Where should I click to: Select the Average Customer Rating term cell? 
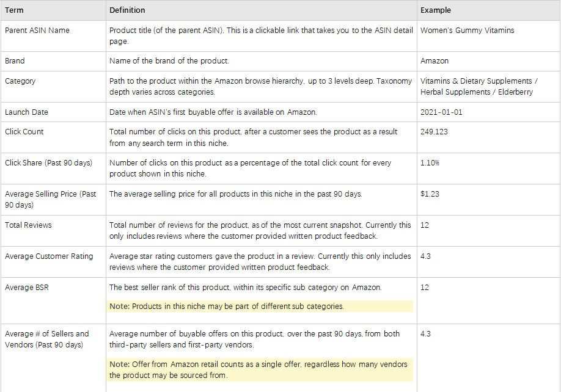49,256
